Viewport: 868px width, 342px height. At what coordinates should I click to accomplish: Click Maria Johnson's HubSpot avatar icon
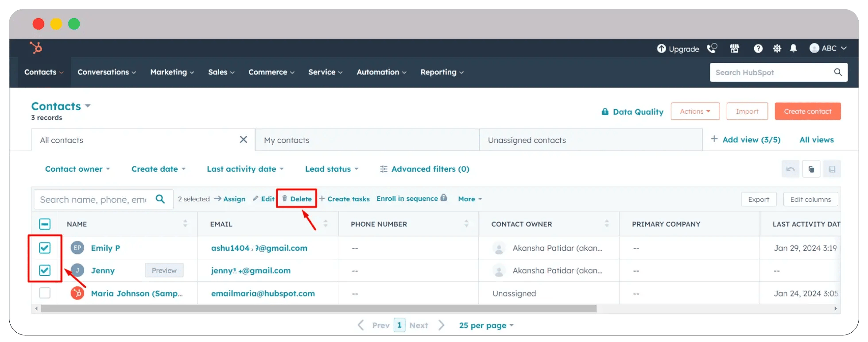click(77, 293)
